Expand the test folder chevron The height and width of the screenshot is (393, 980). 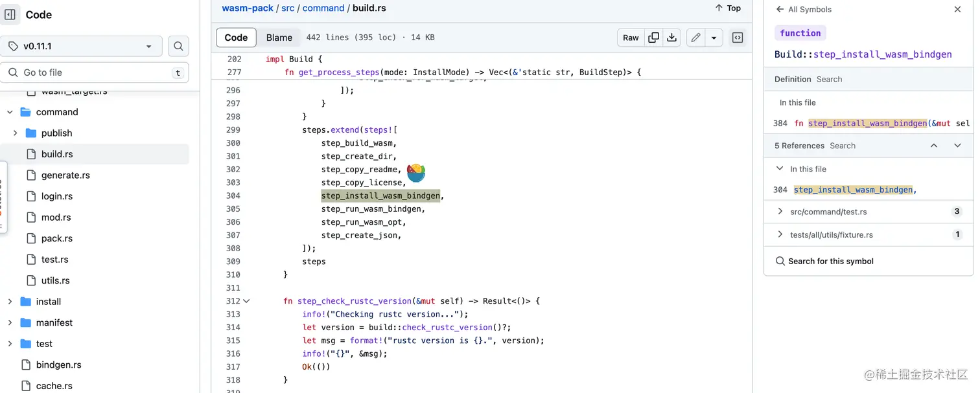(10, 344)
